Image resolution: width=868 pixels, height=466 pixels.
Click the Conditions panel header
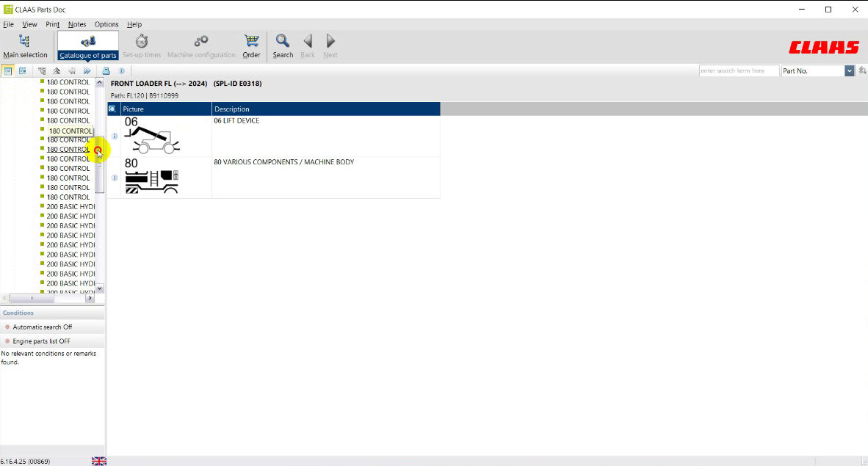pos(52,313)
